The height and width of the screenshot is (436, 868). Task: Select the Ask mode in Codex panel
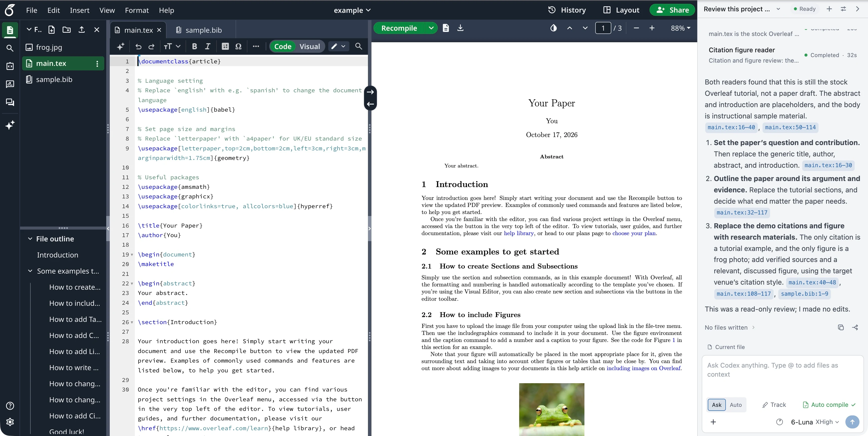pyautogui.click(x=716, y=405)
